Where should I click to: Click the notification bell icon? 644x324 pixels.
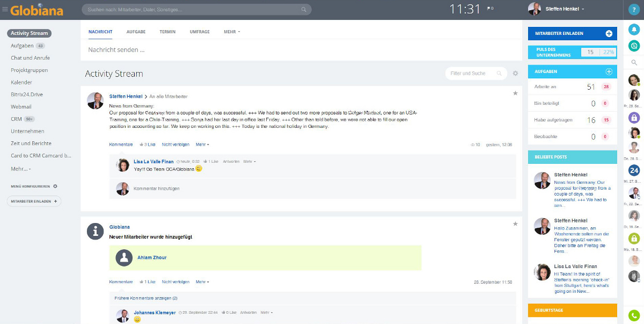click(x=634, y=30)
